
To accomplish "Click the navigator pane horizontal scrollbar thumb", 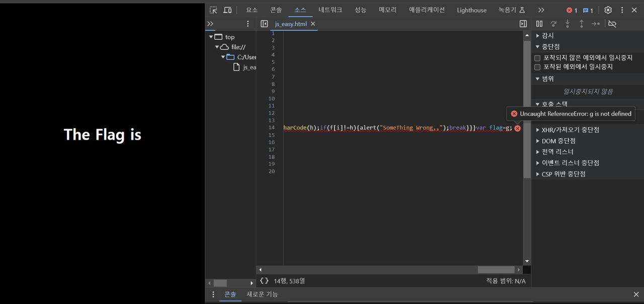I will pyautogui.click(x=220, y=283).
